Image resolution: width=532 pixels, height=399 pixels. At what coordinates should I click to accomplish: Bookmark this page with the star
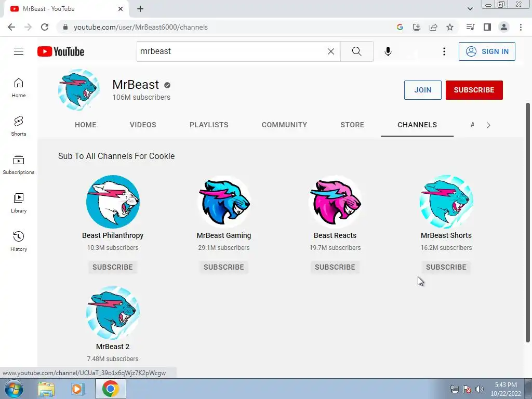click(450, 27)
